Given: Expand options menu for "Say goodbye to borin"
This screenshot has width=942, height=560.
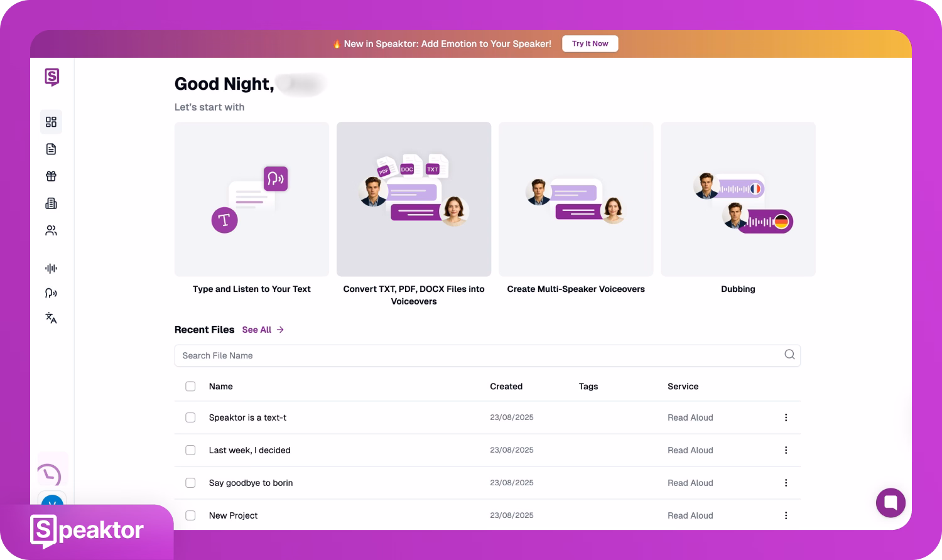Looking at the screenshot, I should click(x=786, y=483).
